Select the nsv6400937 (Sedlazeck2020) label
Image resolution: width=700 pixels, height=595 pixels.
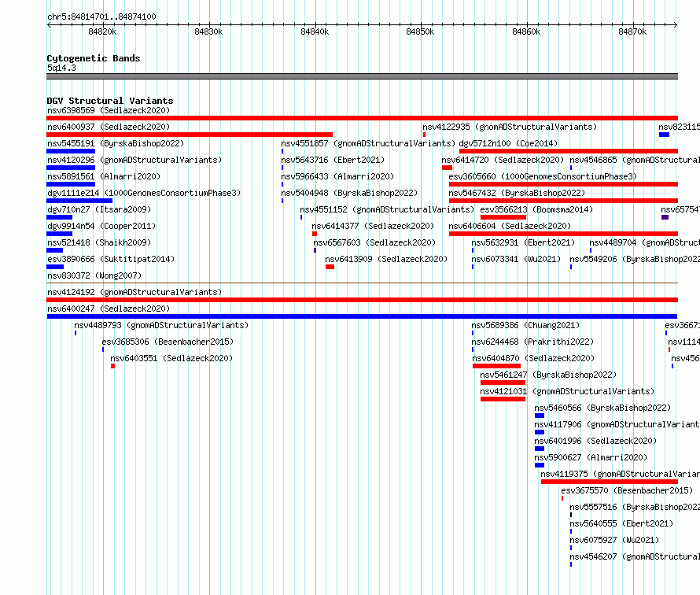coord(109,127)
